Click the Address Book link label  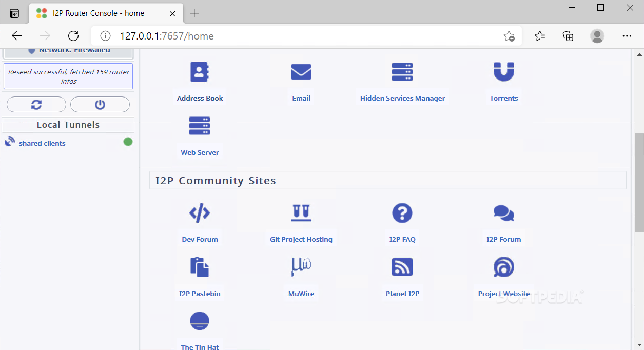[x=200, y=98]
